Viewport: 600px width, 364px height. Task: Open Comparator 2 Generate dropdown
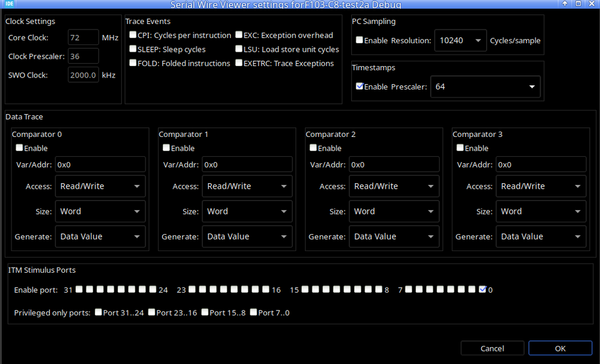tap(394, 237)
